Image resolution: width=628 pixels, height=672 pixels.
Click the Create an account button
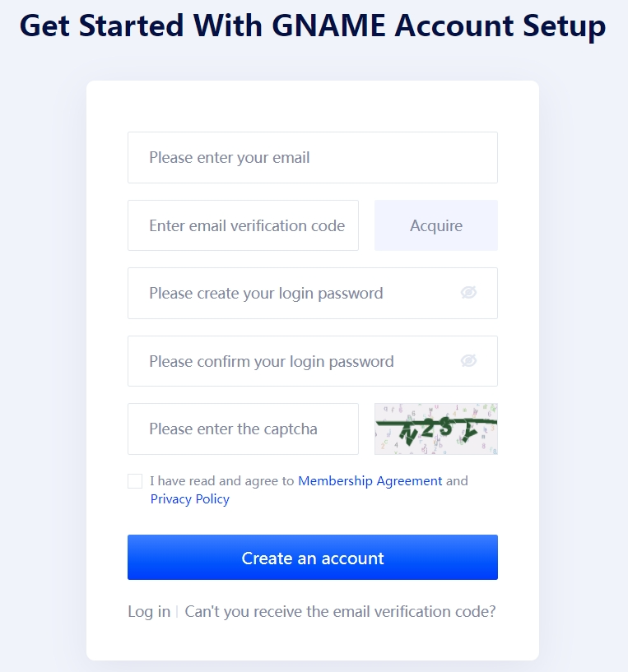313,557
